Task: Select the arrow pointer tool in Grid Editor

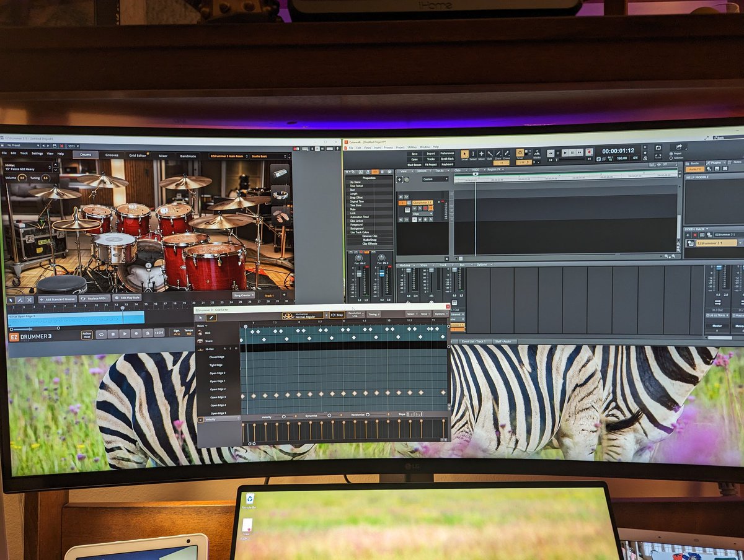Action: point(200,318)
